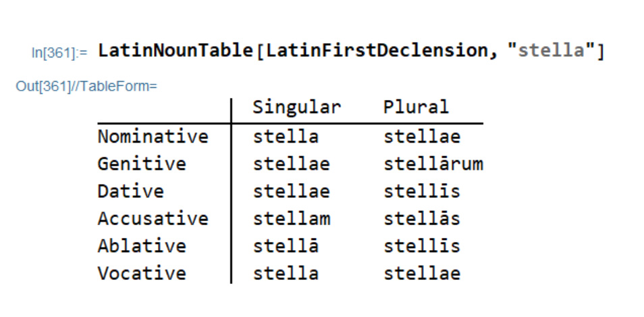Click the vocative plural cell stellae
Viewport: 644px width, 317px height.
[x=422, y=274]
